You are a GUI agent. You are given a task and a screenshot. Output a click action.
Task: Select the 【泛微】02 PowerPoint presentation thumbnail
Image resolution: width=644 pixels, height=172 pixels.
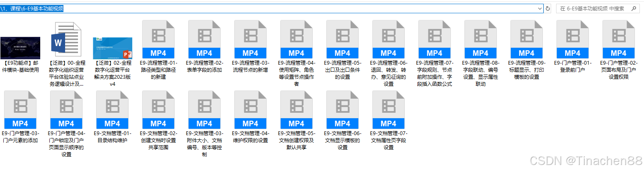pyautogui.click(x=112, y=48)
